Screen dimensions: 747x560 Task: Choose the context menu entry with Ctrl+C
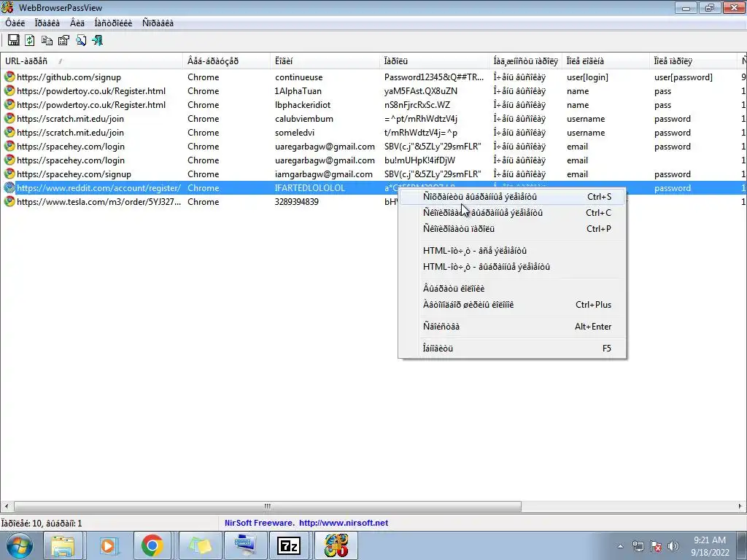(513, 213)
